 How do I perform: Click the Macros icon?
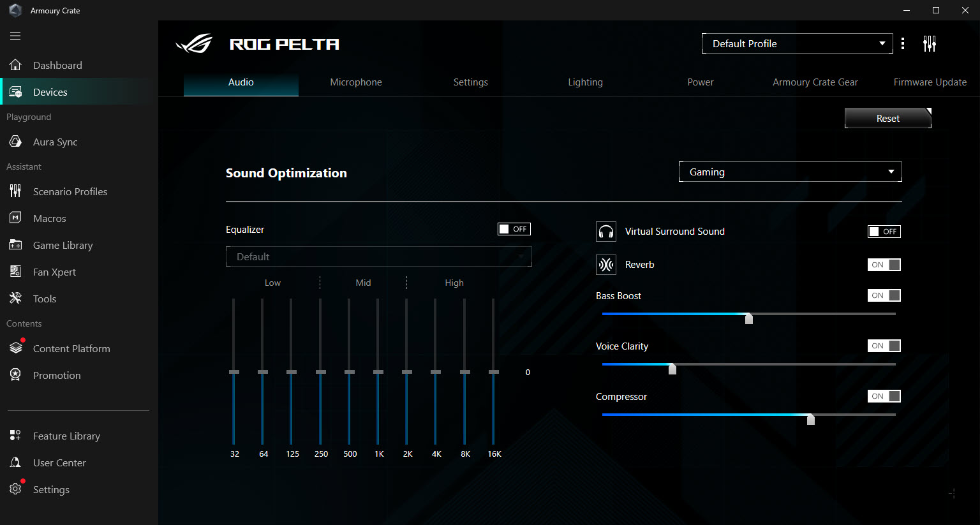click(16, 218)
